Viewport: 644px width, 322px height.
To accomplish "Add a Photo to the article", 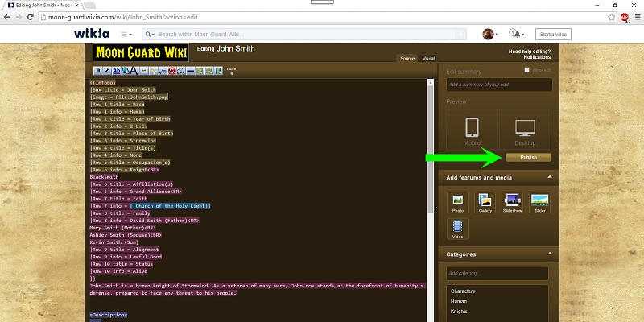I will point(457,203).
